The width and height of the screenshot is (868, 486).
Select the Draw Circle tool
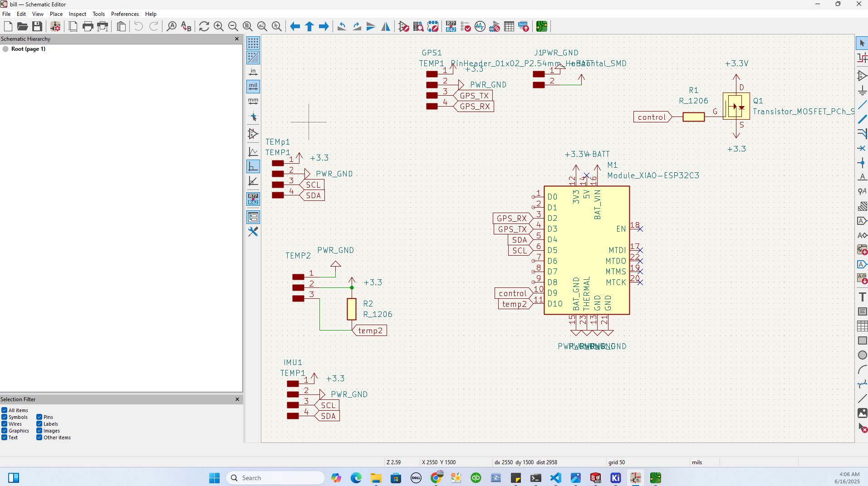point(862,355)
